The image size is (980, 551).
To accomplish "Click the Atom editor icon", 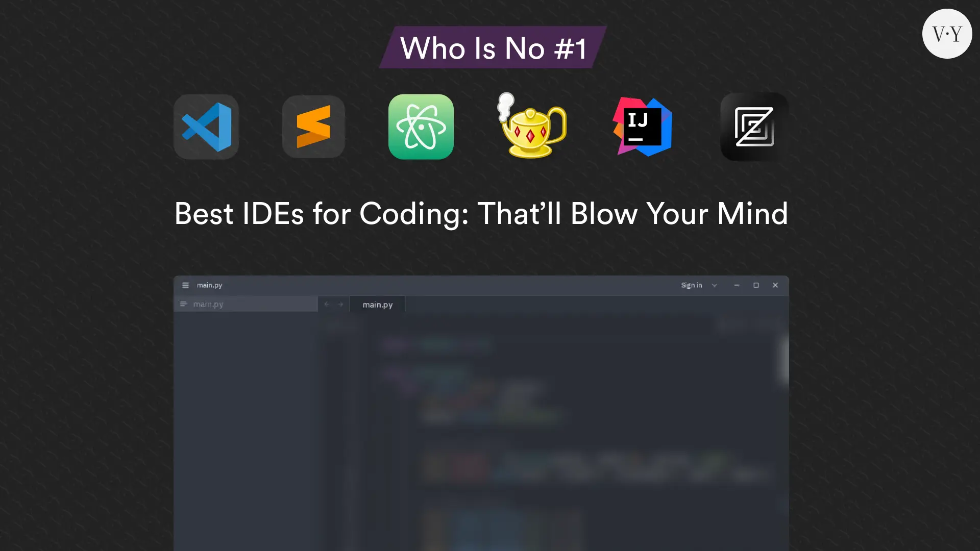I will point(421,127).
